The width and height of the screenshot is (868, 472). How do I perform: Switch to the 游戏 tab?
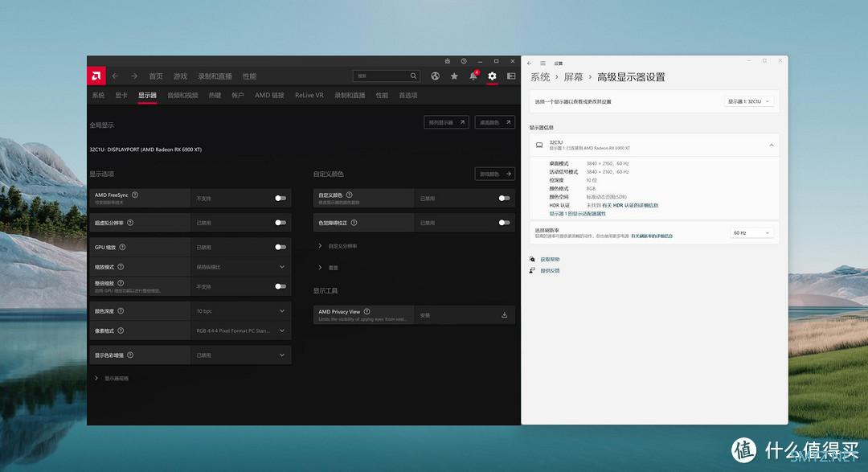click(x=180, y=76)
